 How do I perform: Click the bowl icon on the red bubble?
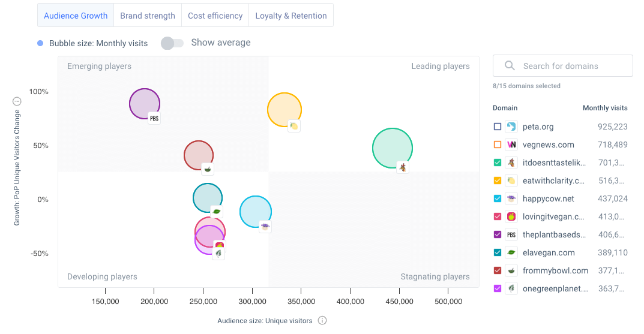(x=207, y=169)
